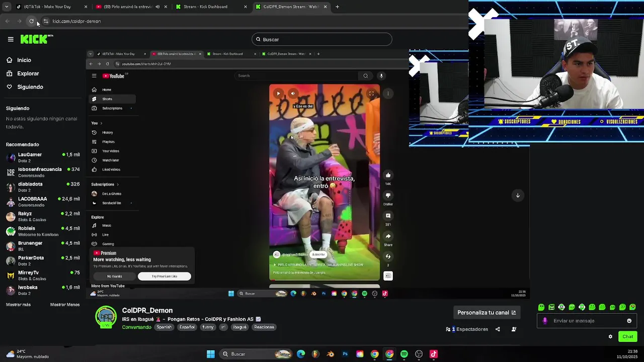Image resolution: width=644 pixels, height=362 pixels.
Task: Click the ColDPR_Demon channel name
Action: pyautogui.click(x=147, y=311)
